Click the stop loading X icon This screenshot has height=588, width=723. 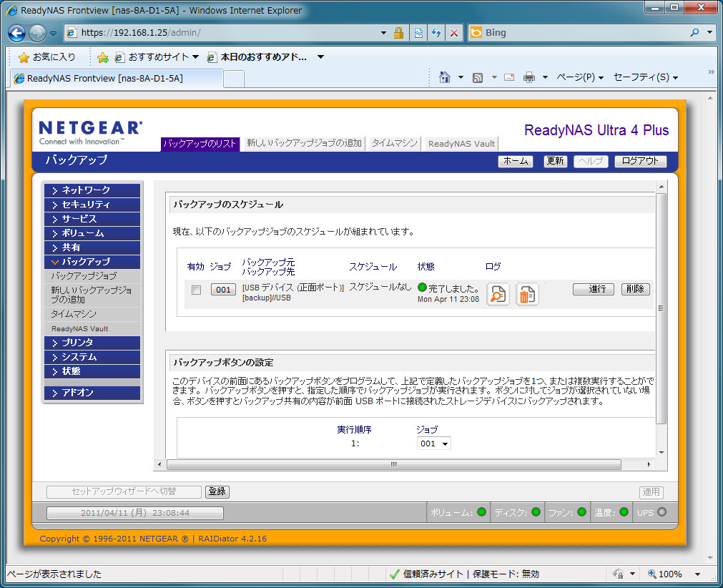[453, 33]
